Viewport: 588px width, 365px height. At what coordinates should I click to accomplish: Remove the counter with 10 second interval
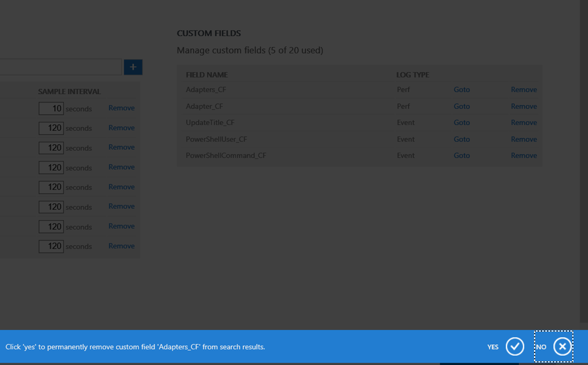pyautogui.click(x=121, y=108)
